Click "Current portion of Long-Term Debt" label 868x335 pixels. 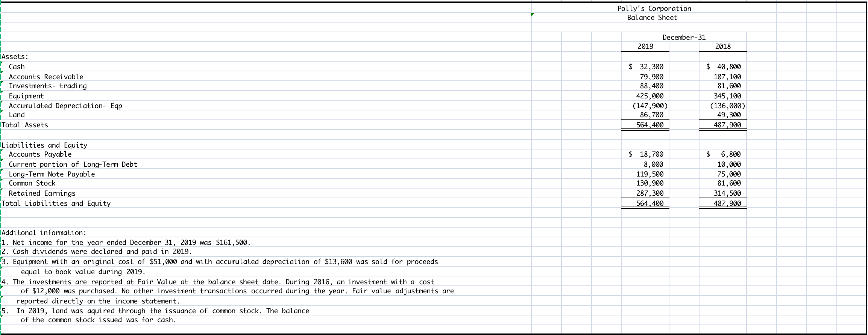click(73, 164)
